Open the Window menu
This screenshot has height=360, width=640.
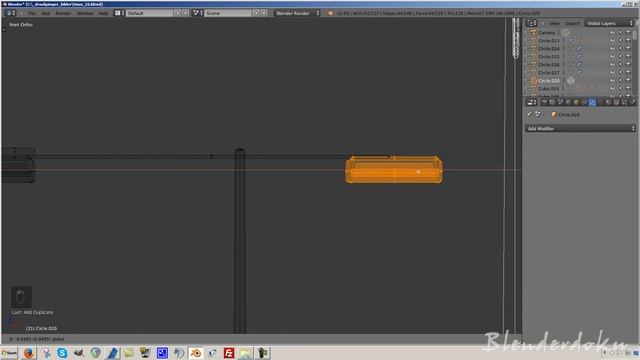pyautogui.click(x=85, y=13)
